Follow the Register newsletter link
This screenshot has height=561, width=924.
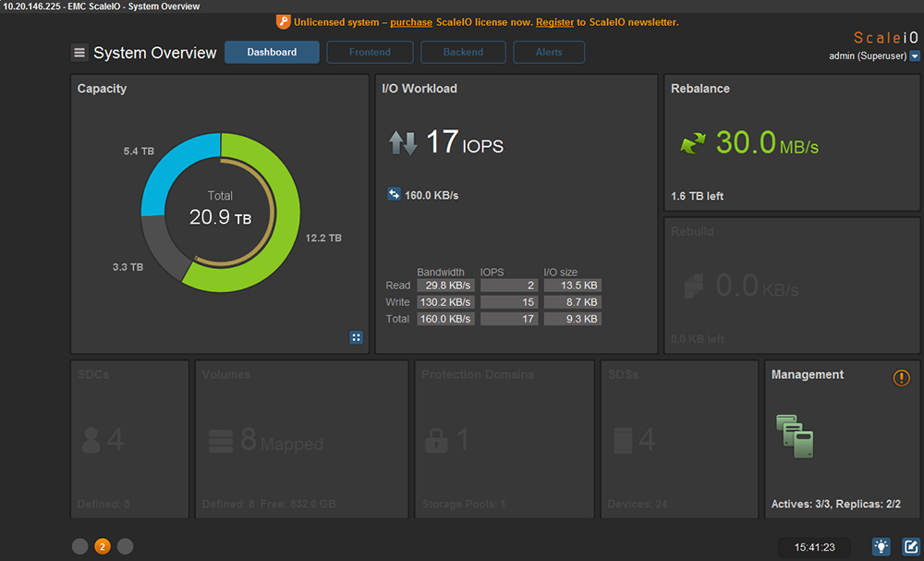554,22
